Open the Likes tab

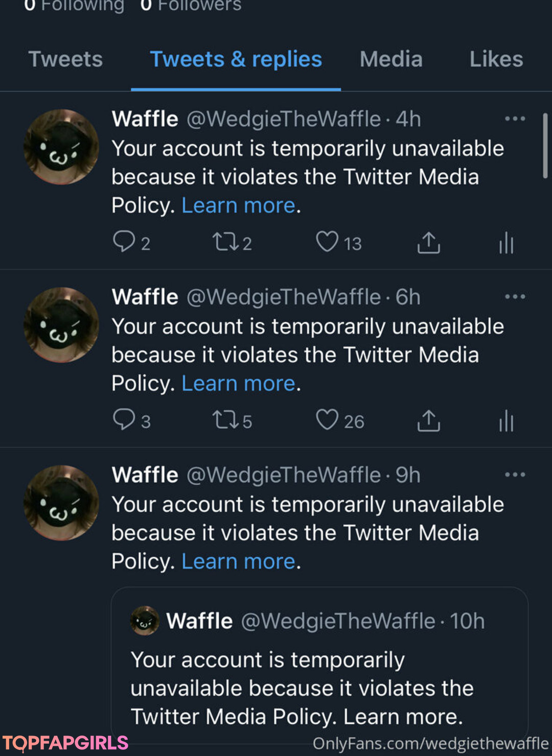[496, 59]
